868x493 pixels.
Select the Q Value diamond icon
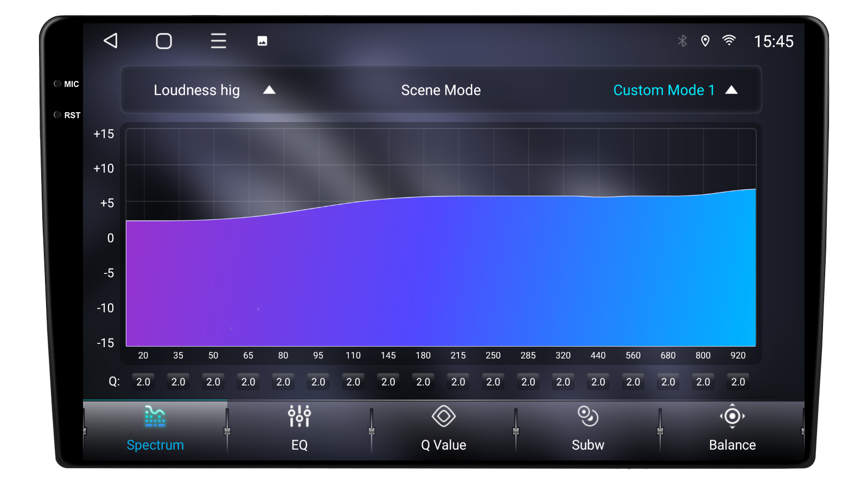click(x=444, y=417)
